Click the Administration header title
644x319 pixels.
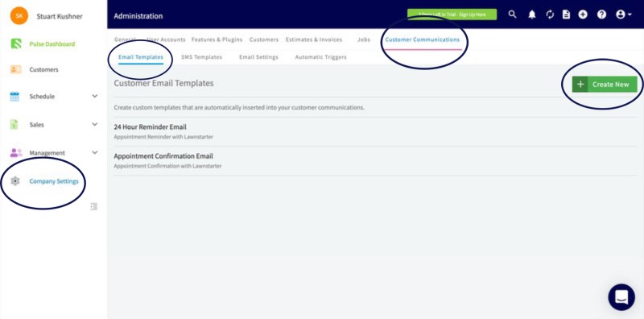(x=138, y=16)
